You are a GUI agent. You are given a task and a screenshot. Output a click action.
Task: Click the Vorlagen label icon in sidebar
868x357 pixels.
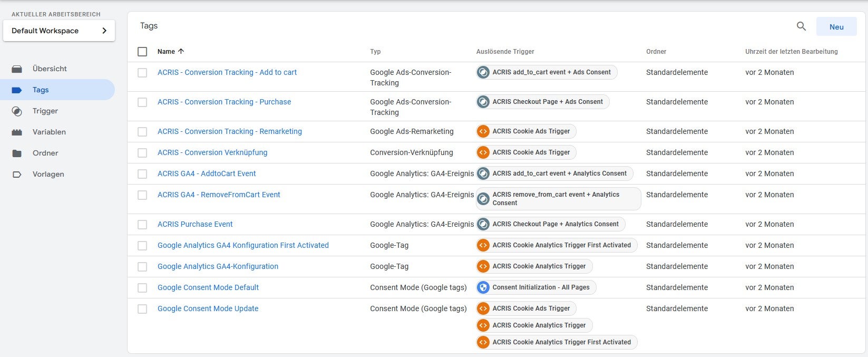pos(17,175)
